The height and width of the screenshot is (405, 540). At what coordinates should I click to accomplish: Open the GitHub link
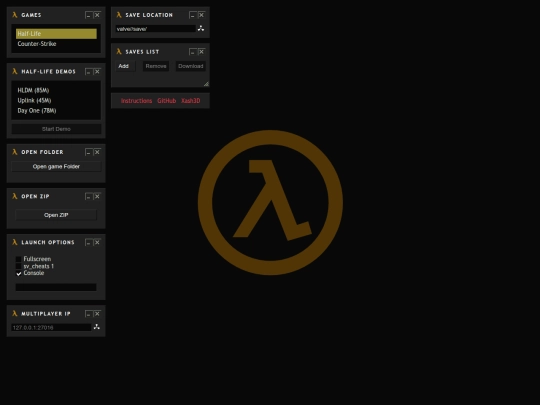point(167,101)
